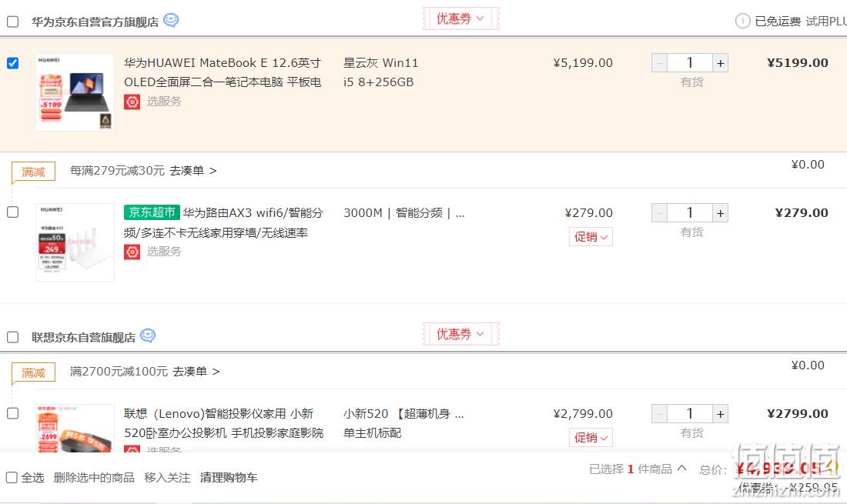Image resolution: width=847 pixels, height=504 pixels.
Task: Increase 联想投影仪 quantity with plus
Action: [x=720, y=414]
